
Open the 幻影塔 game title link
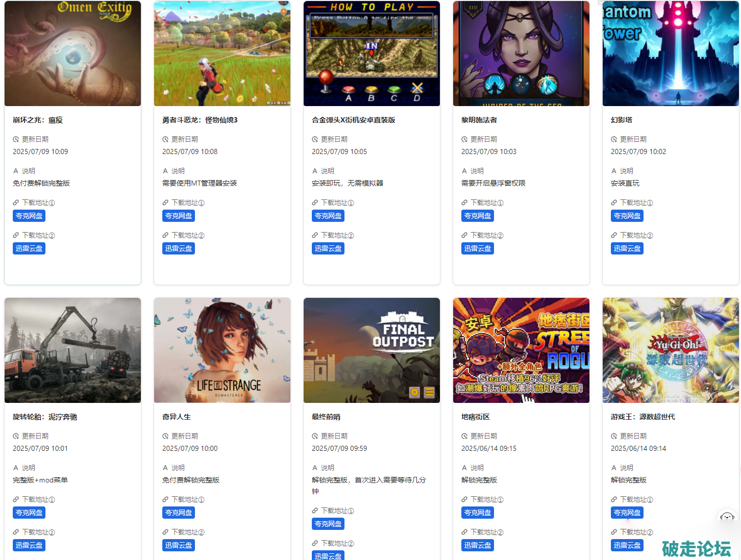pos(622,120)
